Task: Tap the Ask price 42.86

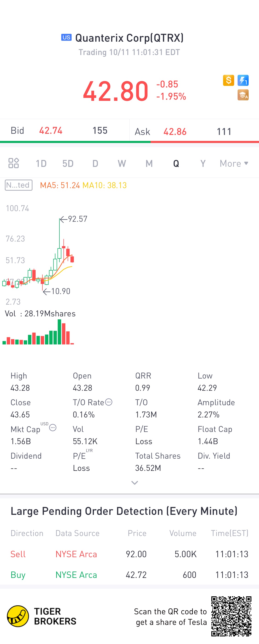Action: click(x=175, y=131)
